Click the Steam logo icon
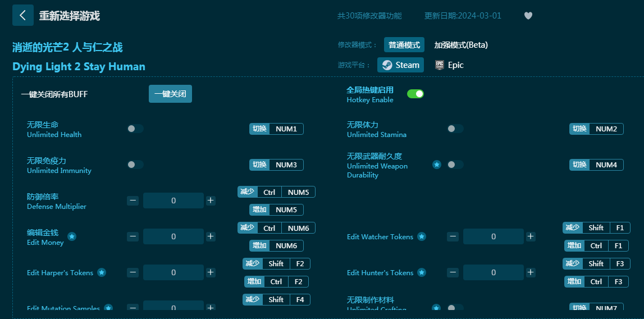The width and height of the screenshot is (644, 319). tap(387, 65)
